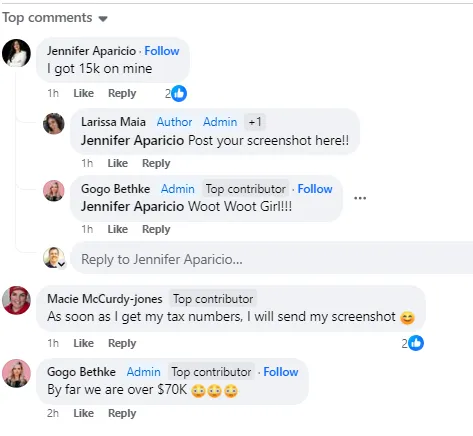This screenshot has width=473, height=436.
Task: Switch commenting identity via avatar chevron
Action: tap(62, 264)
